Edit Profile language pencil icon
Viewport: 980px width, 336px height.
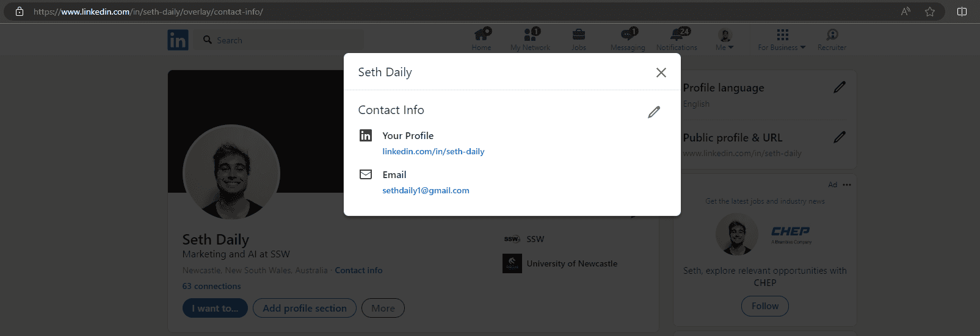(x=840, y=87)
